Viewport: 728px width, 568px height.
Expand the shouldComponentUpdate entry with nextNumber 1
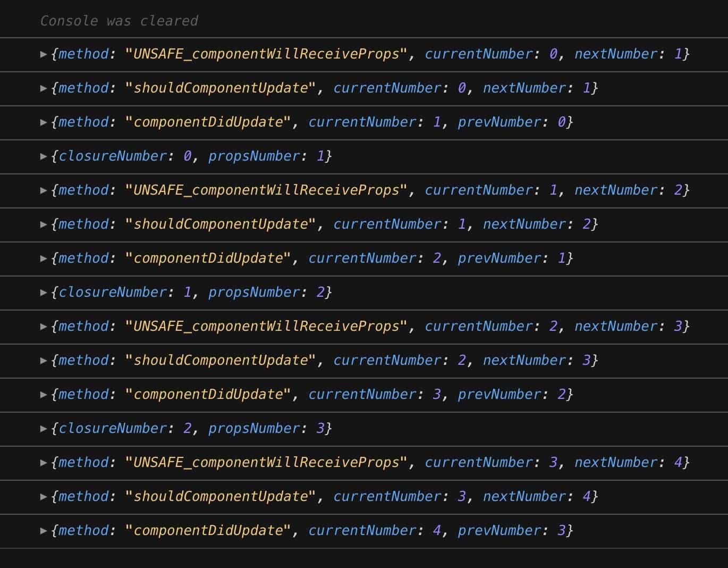tap(44, 89)
